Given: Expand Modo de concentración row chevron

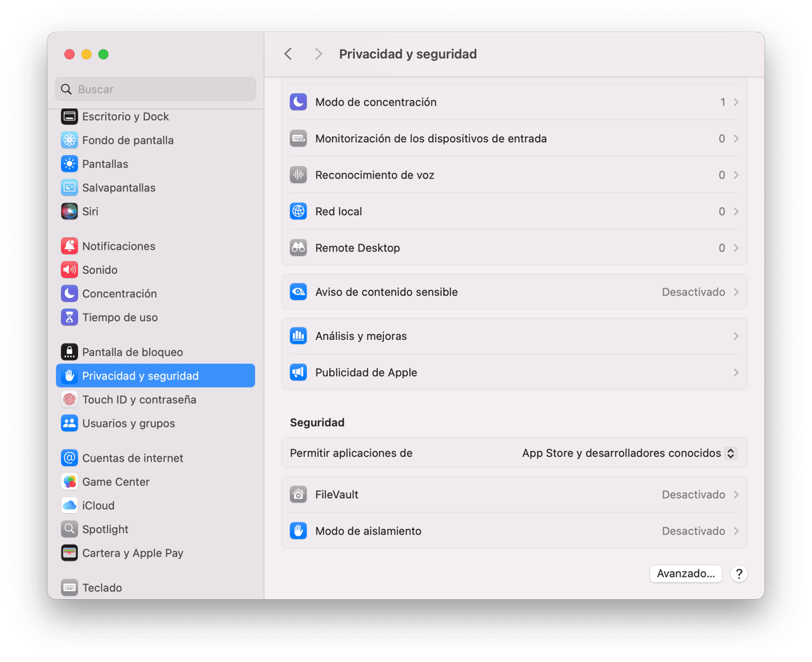Looking at the screenshot, I should [x=736, y=102].
